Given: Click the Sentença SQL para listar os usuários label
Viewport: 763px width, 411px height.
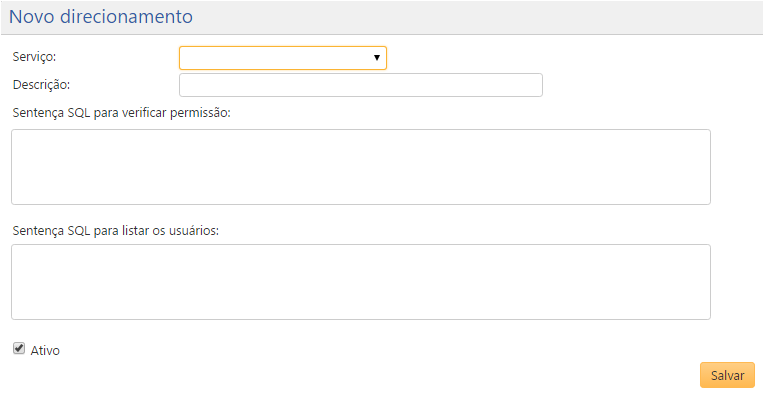Looking at the screenshot, I should (116, 230).
